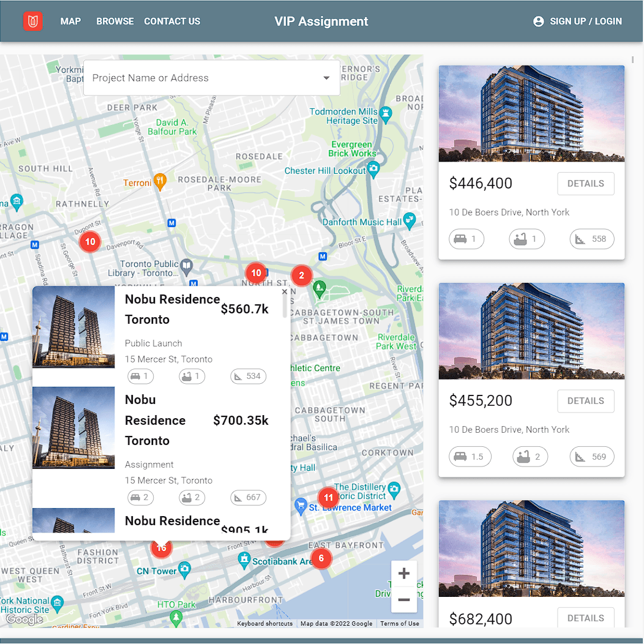Screen dimensions: 644x644
Task: Click the Terroni restaurant map pin
Action: pyautogui.click(x=160, y=181)
